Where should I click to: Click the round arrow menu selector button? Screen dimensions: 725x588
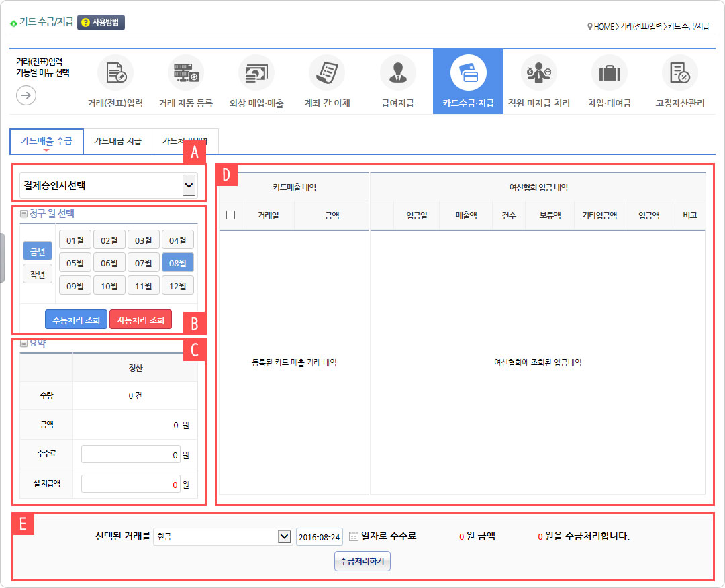pos(26,95)
